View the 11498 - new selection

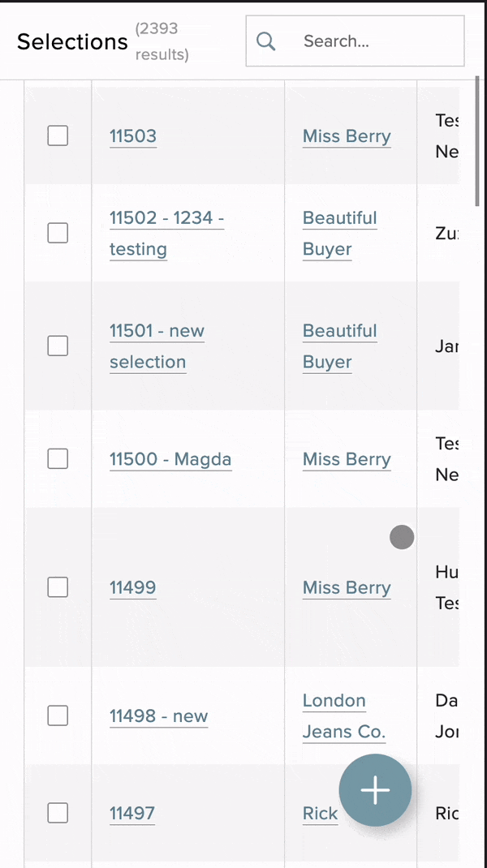[159, 716]
